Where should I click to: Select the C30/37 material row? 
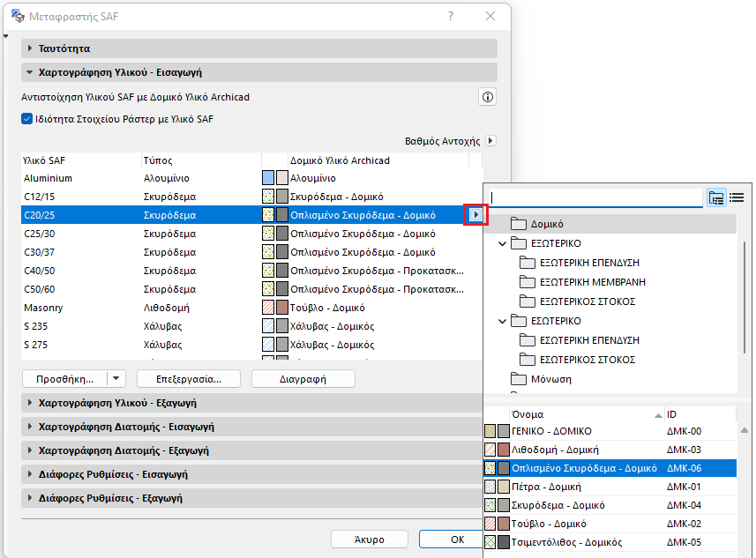pos(251,252)
